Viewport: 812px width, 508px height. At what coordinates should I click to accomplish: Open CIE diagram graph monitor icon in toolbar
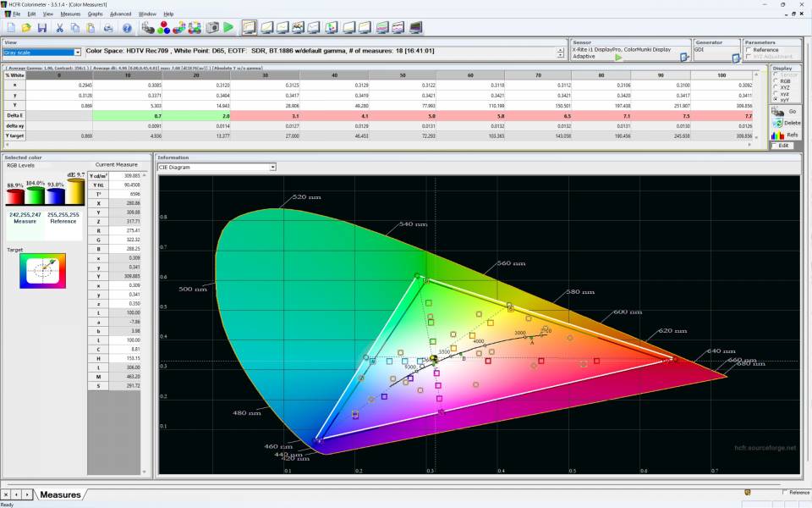[332, 27]
